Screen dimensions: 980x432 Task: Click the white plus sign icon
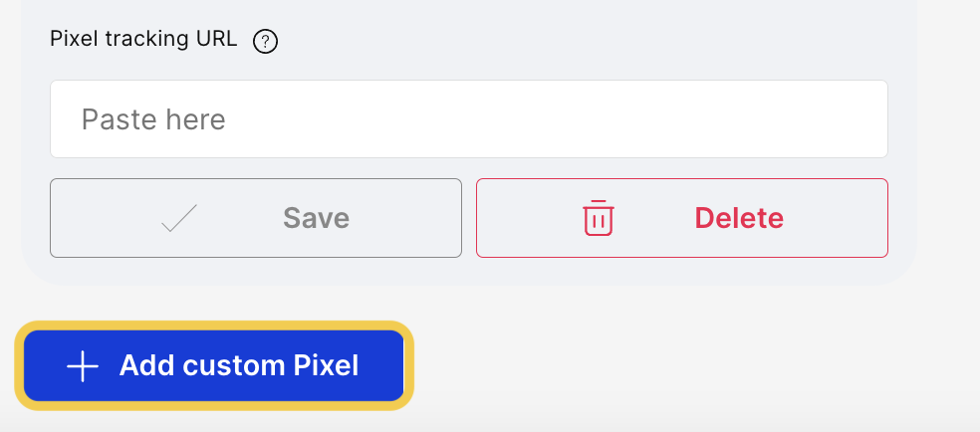pos(83,366)
